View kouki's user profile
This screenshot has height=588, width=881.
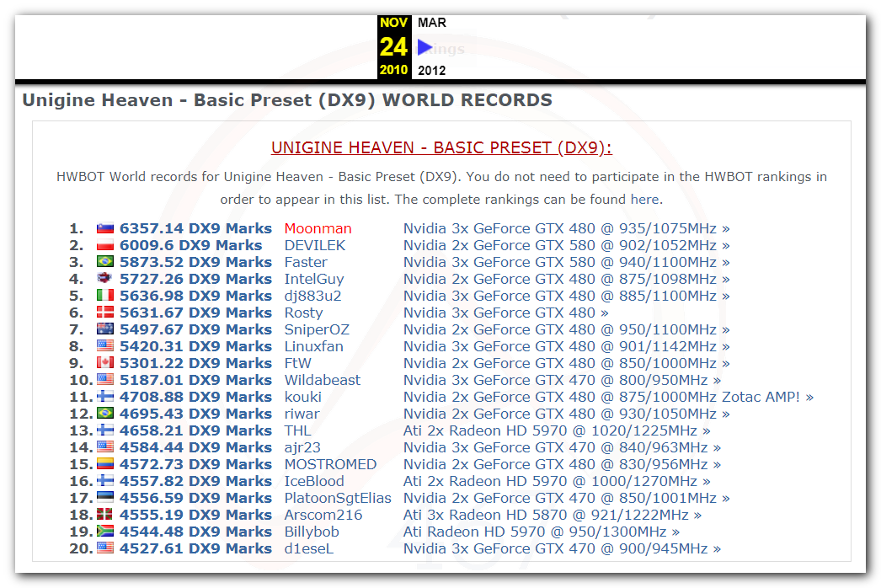(x=303, y=398)
